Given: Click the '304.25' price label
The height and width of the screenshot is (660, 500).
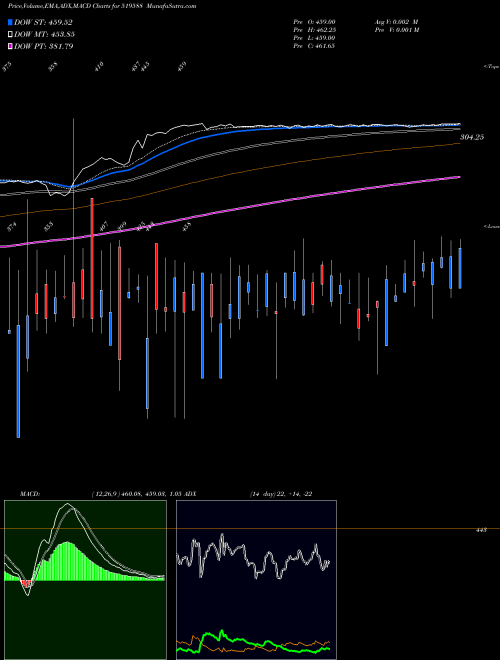Looking at the screenshot, I should (x=472, y=137).
